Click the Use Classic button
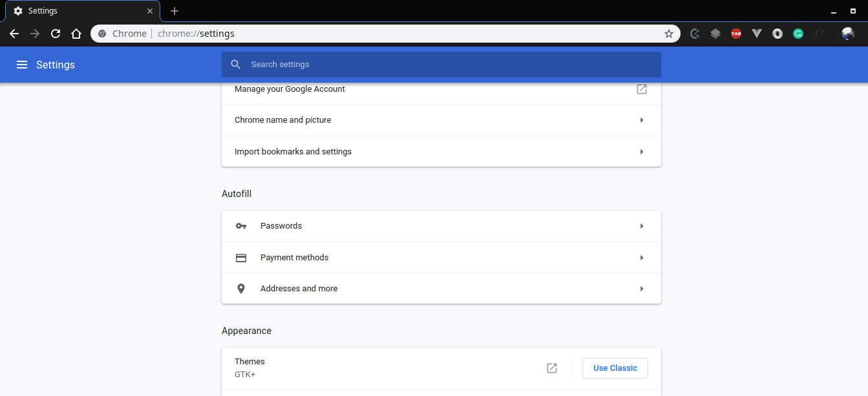 pos(615,368)
